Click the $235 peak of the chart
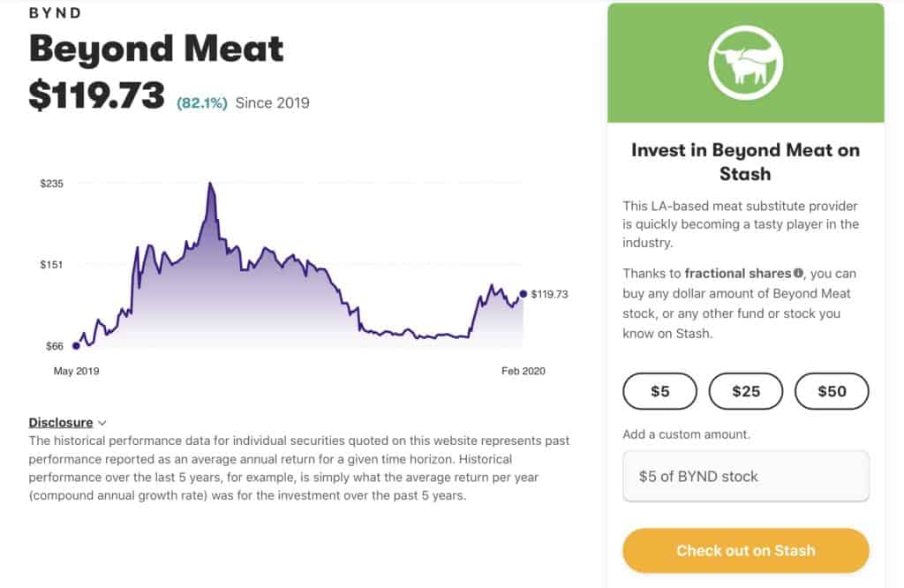This screenshot has height=588, width=904. pyautogui.click(x=210, y=184)
